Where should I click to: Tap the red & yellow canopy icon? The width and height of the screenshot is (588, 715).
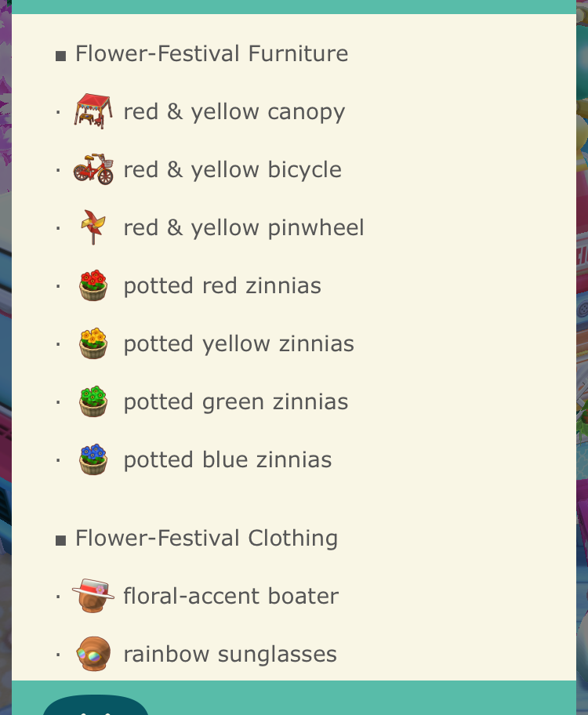(93, 111)
